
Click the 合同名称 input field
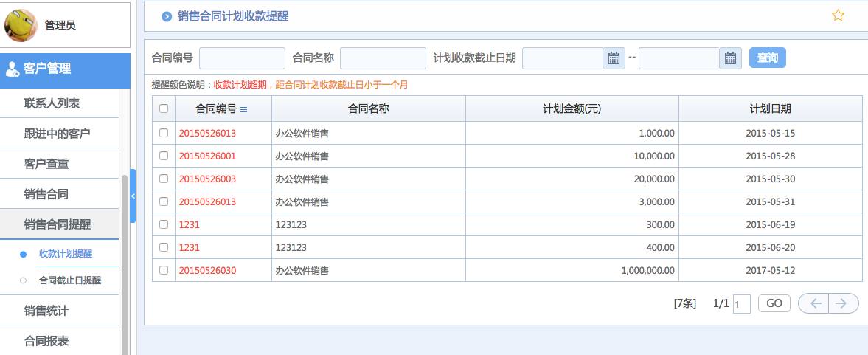coord(383,58)
